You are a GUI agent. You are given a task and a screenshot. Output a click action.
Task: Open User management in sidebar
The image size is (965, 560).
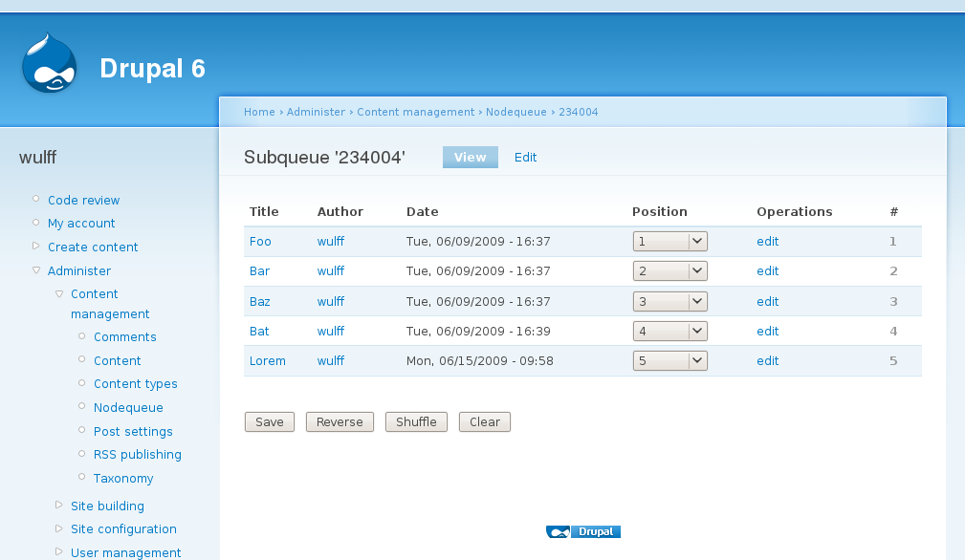(x=125, y=552)
